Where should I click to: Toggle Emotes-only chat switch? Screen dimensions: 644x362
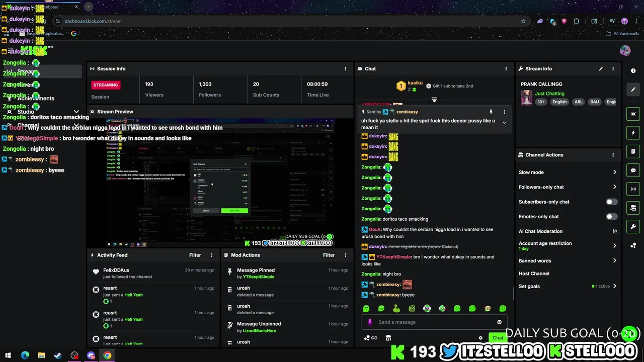pos(611,217)
